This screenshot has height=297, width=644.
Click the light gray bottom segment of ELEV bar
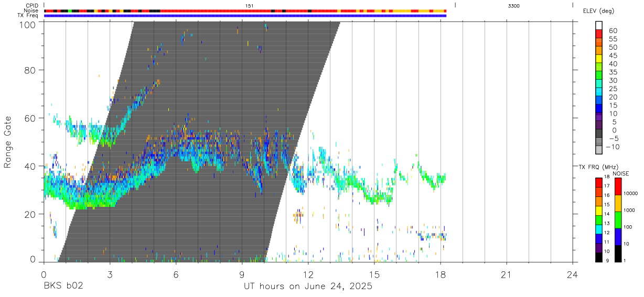[599, 150]
